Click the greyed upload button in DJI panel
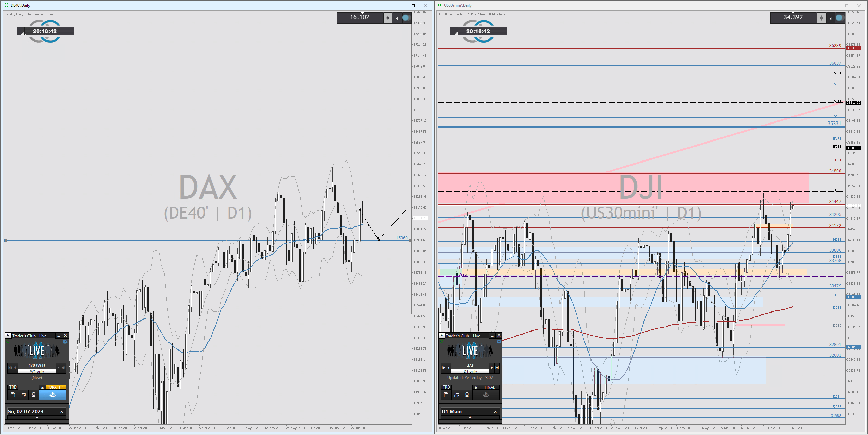This screenshot has height=435, width=868. coord(486,395)
